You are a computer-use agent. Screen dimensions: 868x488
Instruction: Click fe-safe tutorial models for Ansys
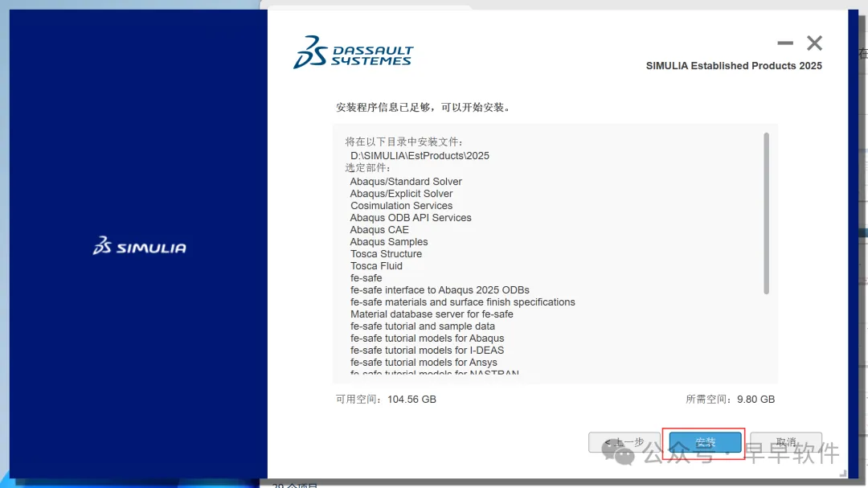(x=424, y=363)
